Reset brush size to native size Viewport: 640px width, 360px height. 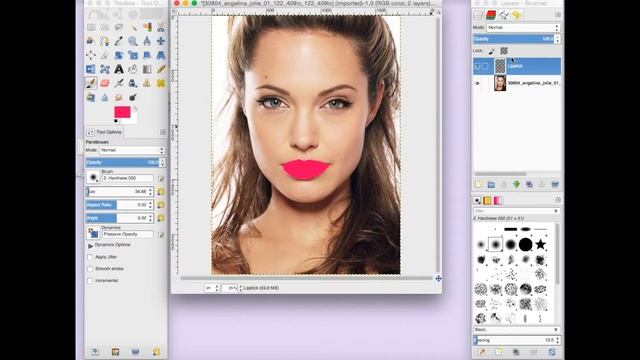[161, 191]
